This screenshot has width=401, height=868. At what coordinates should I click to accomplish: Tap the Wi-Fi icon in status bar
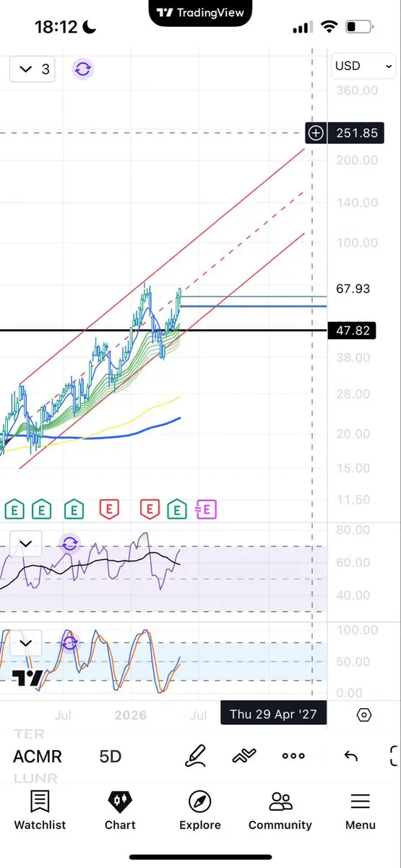[329, 27]
